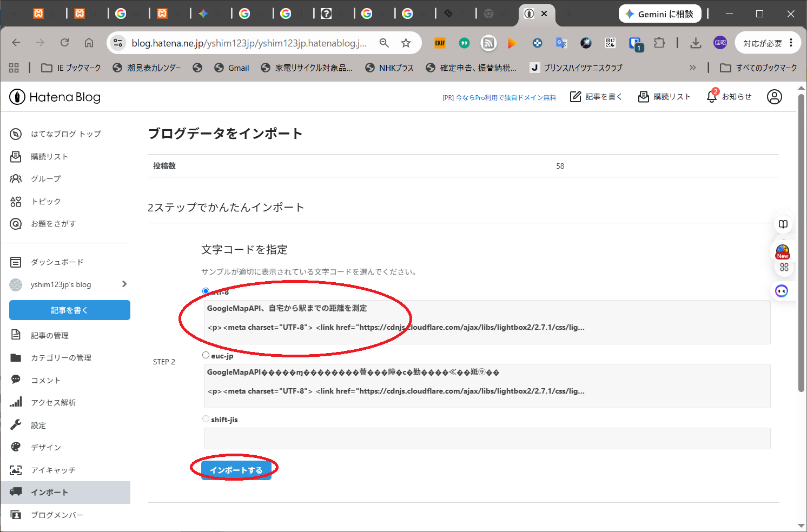Go to the browser home page
The width and height of the screenshot is (807, 532).
(x=89, y=43)
